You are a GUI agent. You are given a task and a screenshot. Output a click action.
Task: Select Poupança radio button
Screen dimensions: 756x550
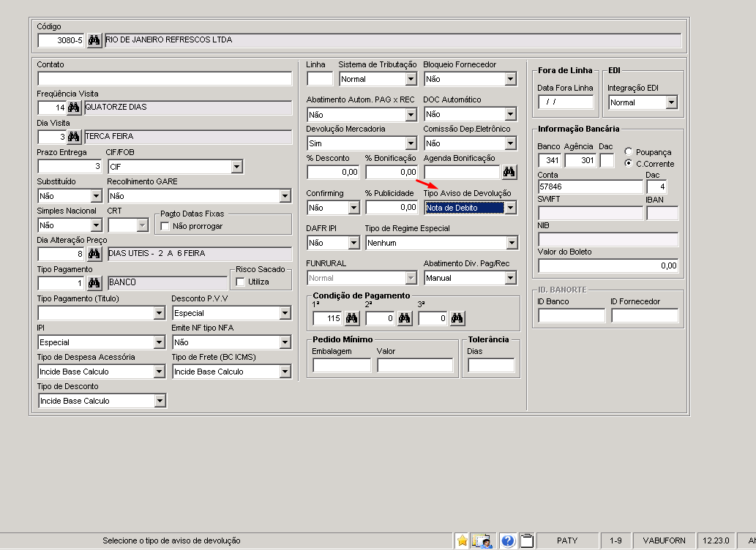point(628,152)
